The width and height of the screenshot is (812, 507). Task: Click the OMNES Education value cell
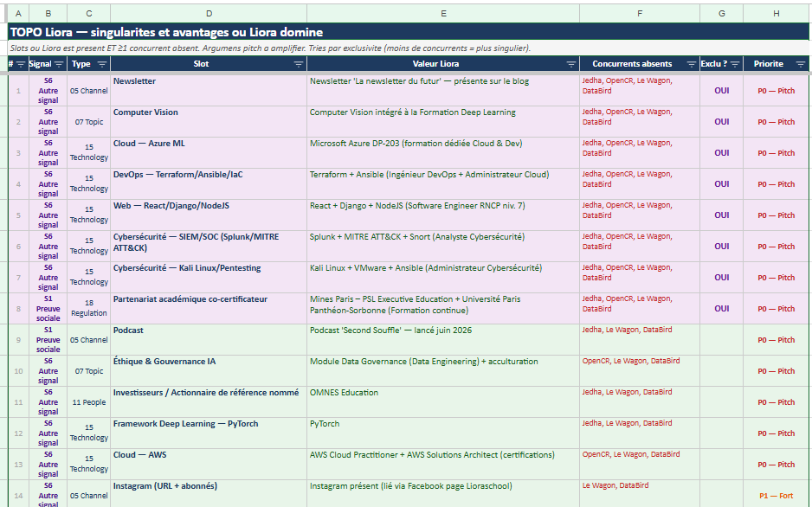(x=443, y=402)
